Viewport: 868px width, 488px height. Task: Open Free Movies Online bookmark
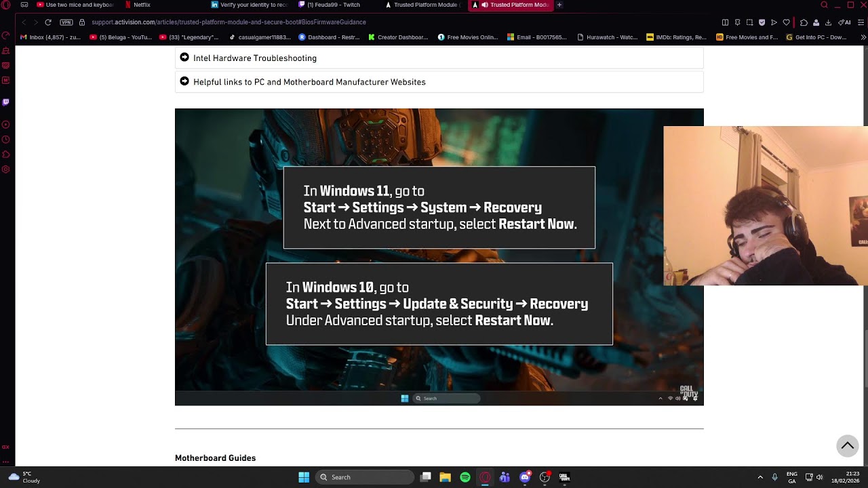(x=468, y=37)
